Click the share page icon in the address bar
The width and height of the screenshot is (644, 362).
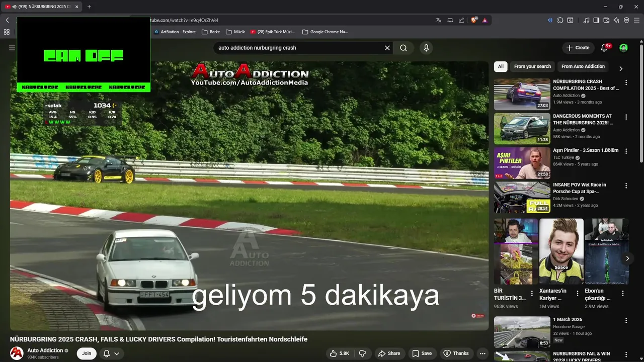point(461,20)
